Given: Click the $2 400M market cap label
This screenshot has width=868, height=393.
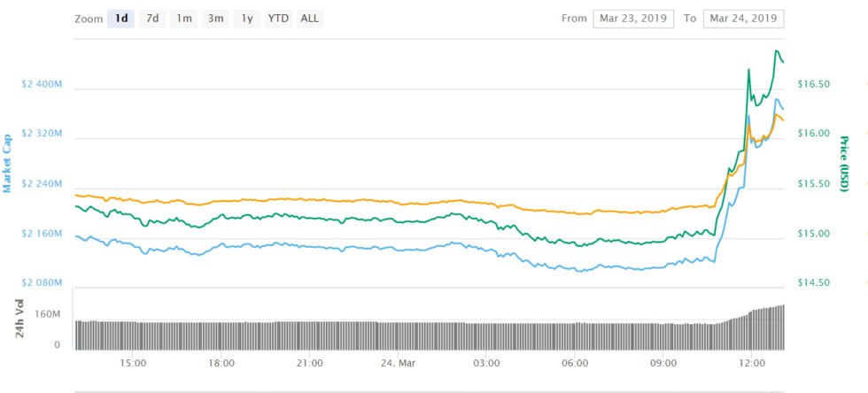Looking at the screenshot, I should click(x=42, y=85).
